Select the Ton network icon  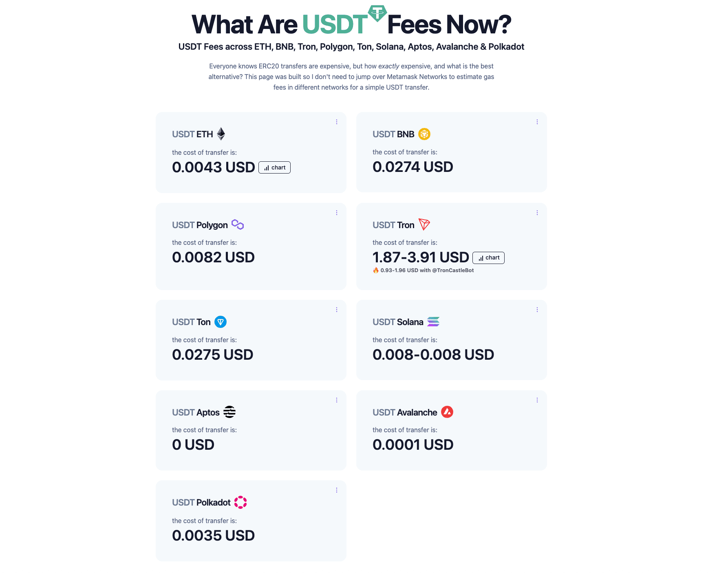(x=221, y=322)
